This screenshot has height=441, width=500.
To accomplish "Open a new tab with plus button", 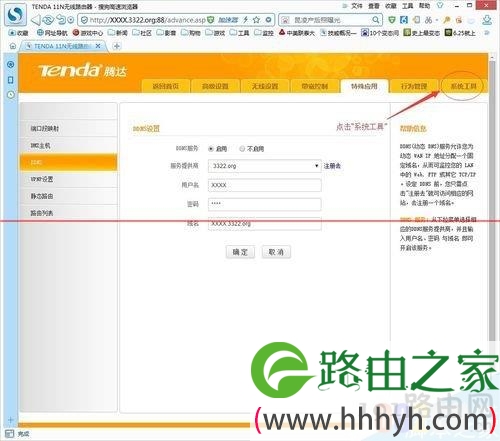I will [116, 46].
